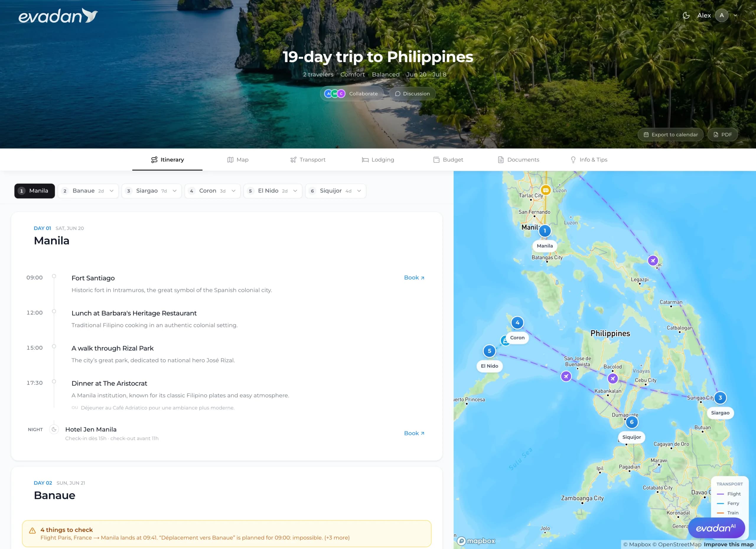This screenshot has width=756, height=549.
Task: Switch to the Documents tab
Action: pos(518,160)
